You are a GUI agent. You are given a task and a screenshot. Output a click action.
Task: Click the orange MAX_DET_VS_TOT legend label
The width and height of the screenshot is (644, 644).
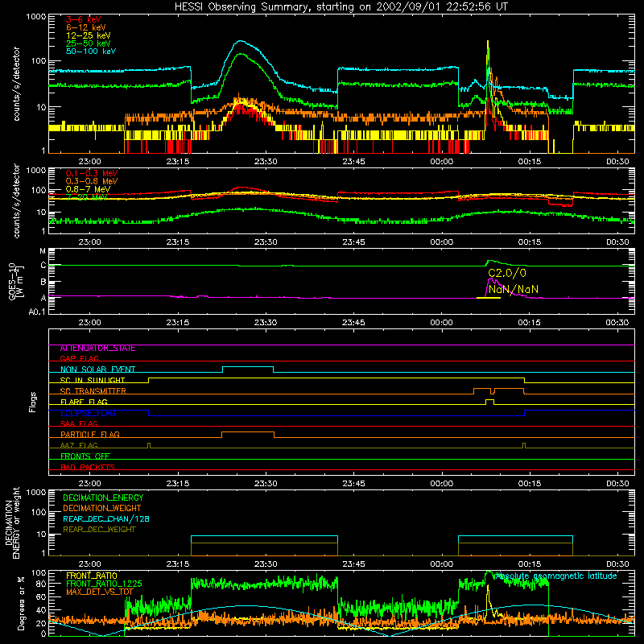coord(100,592)
